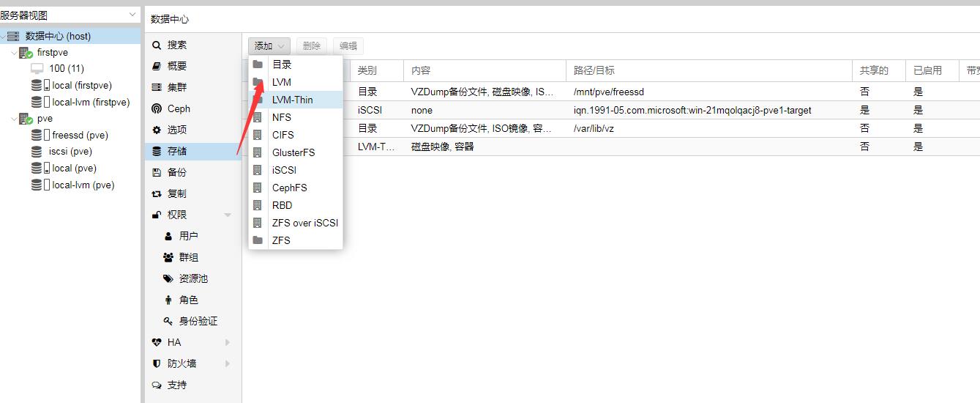Click the heartbeat icon next to HA
980x403 pixels.
coord(156,343)
